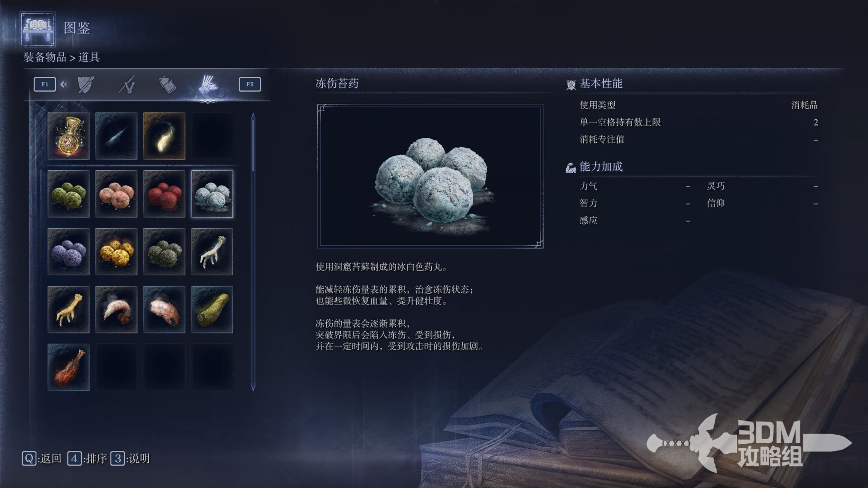
Task: Select the white bird claw item
Action: click(212, 252)
